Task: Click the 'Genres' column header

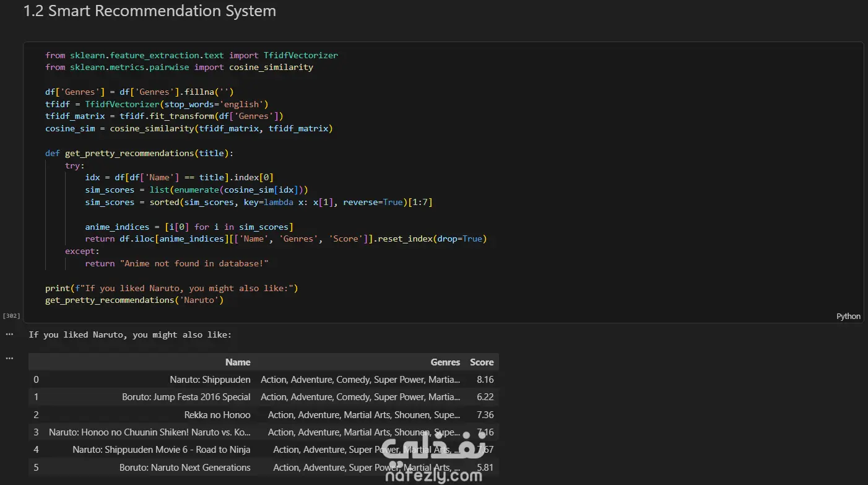Action: click(x=445, y=362)
